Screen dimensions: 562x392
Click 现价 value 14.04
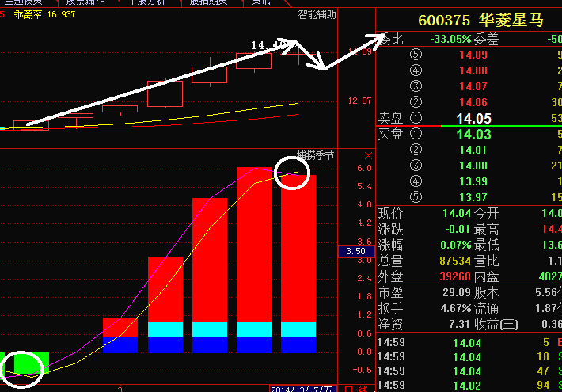[457, 213]
